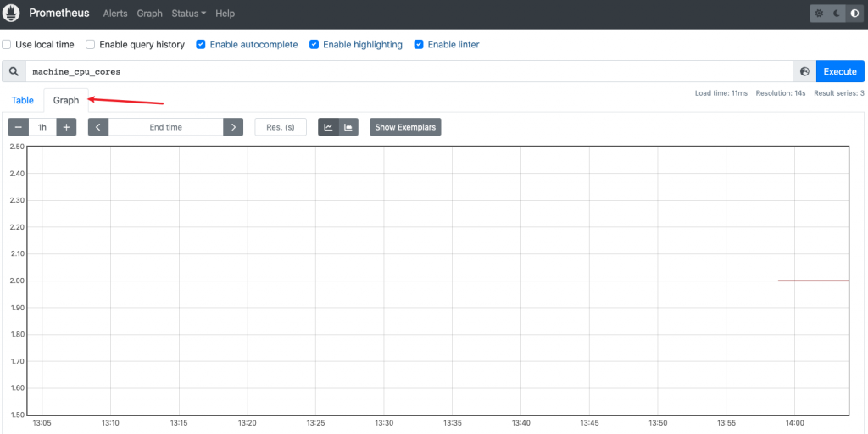Enable Use local time checkbox
868x434 pixels.
click(7, 44)
